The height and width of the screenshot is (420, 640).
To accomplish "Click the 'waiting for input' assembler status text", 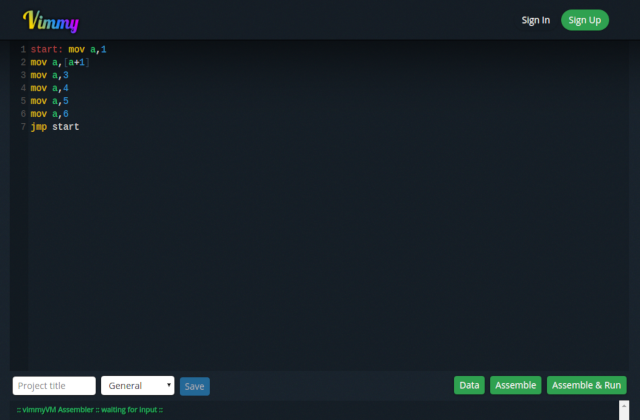I will coord(90,409).
